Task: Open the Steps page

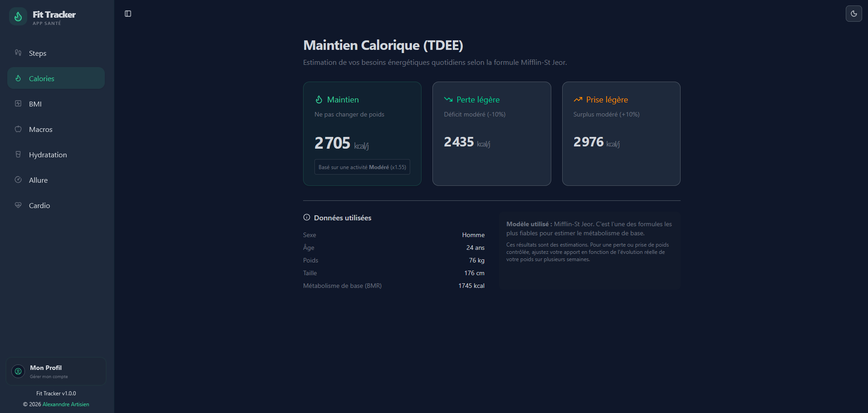Action: coord(38,53)
